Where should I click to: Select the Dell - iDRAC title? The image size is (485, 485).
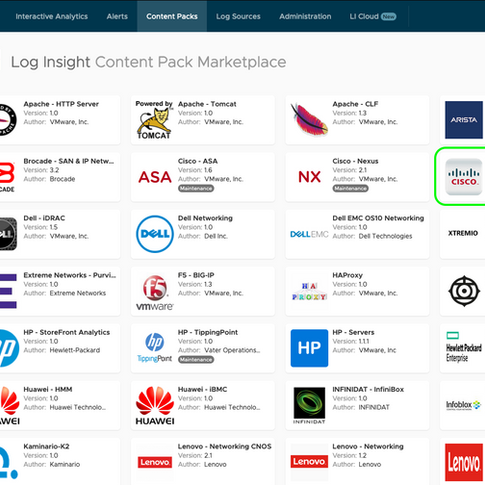(44, 218)
